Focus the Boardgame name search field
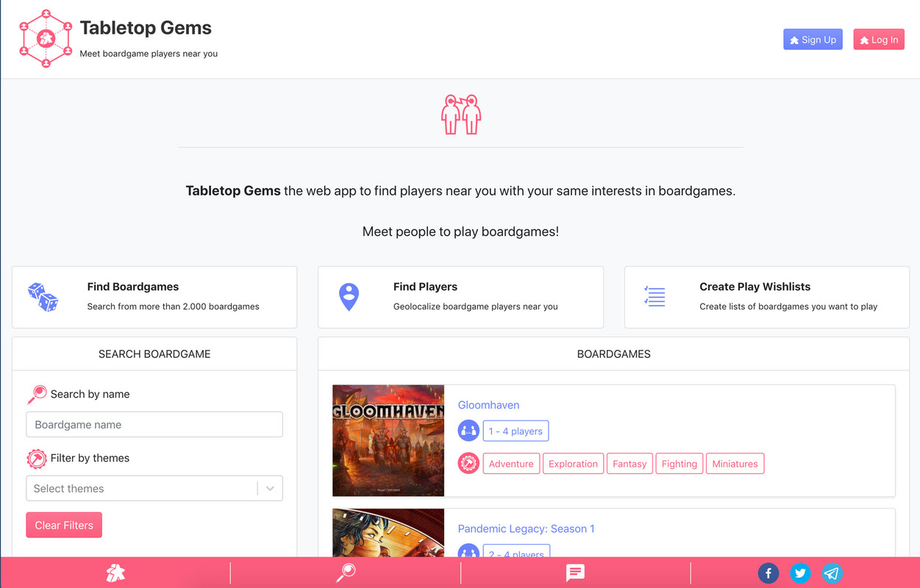Image resolution: width=920 pixels, height=588 pixels. (x=154, y=424)
